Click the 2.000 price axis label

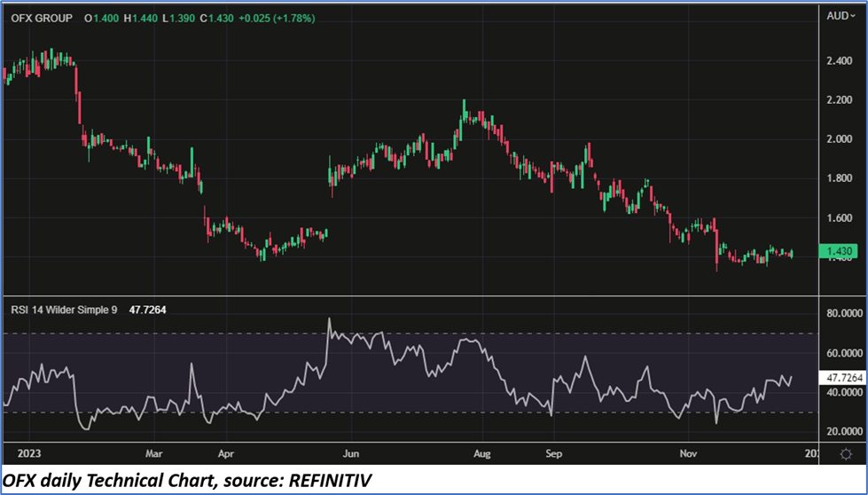click(841, 139)
